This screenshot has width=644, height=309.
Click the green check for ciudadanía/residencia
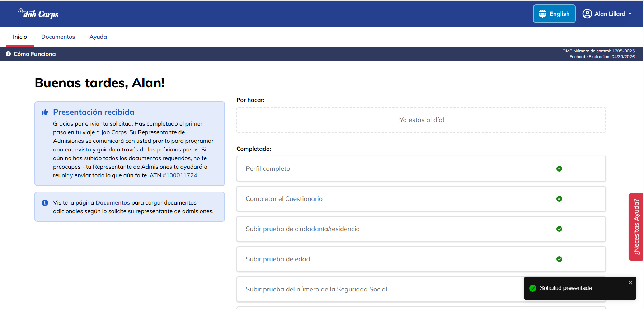559,229
